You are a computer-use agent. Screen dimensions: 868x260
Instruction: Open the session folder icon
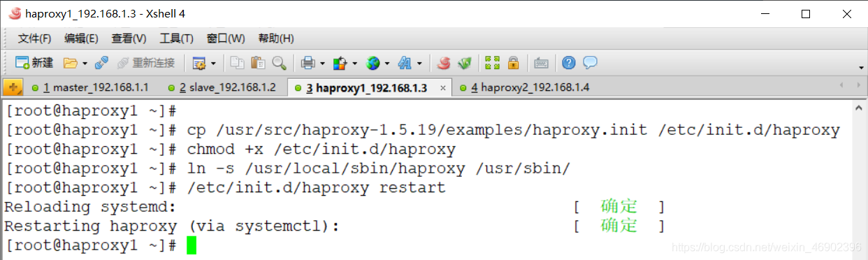click(x=70, y=63)
